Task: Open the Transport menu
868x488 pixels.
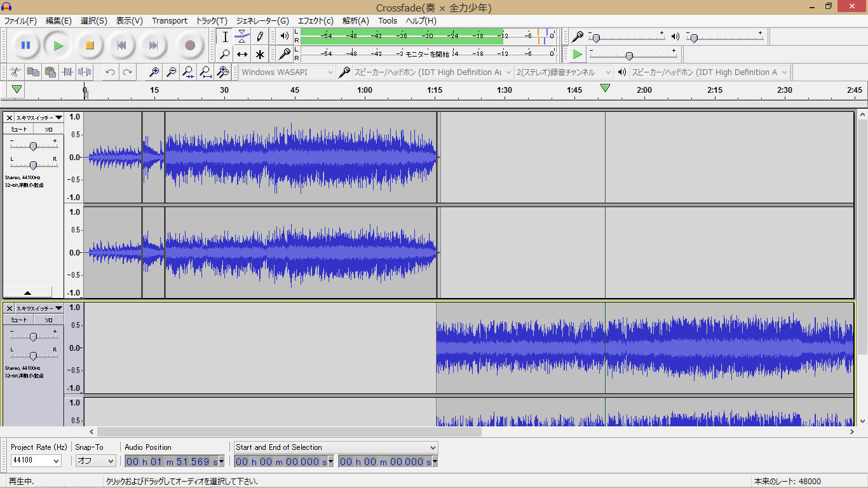Action: [170, 20]
